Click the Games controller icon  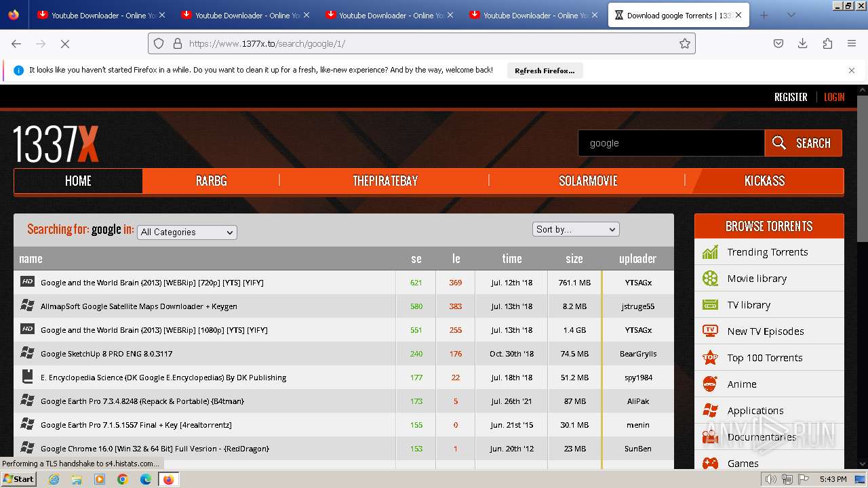710,464
